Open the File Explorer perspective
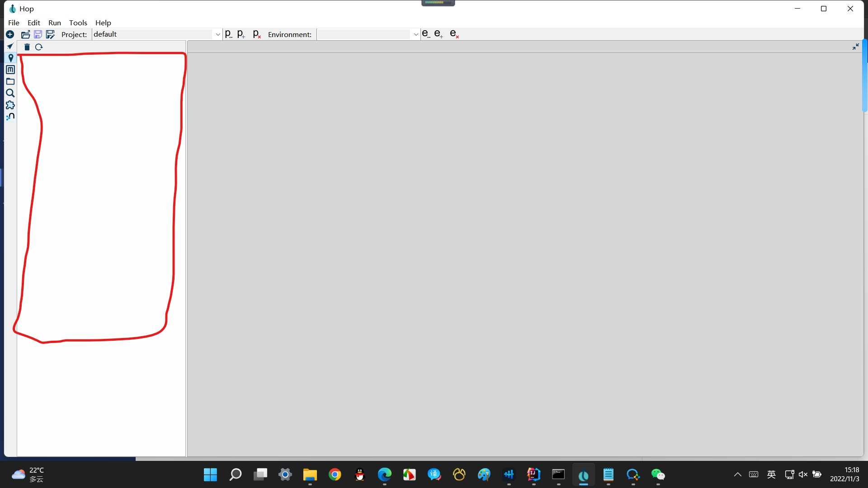 (10, 81)
